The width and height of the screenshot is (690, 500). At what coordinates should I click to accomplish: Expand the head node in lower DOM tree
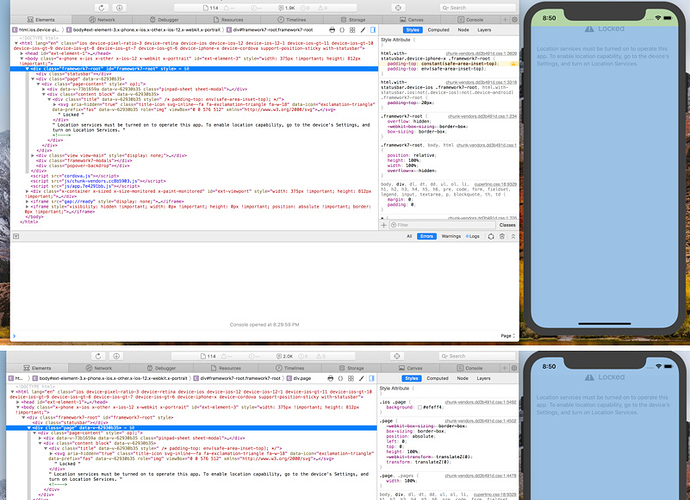click(18, 402)
